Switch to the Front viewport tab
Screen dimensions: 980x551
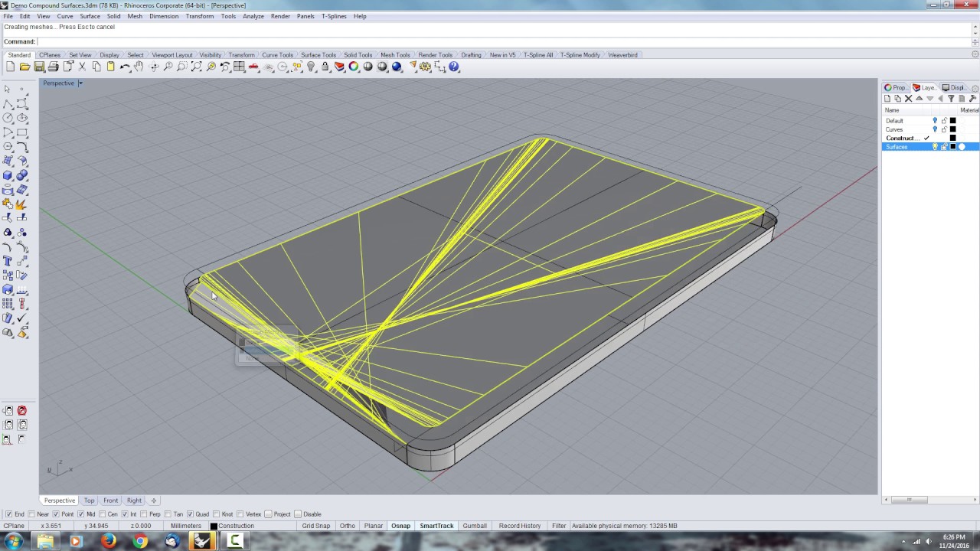click(x=111, y=500)
